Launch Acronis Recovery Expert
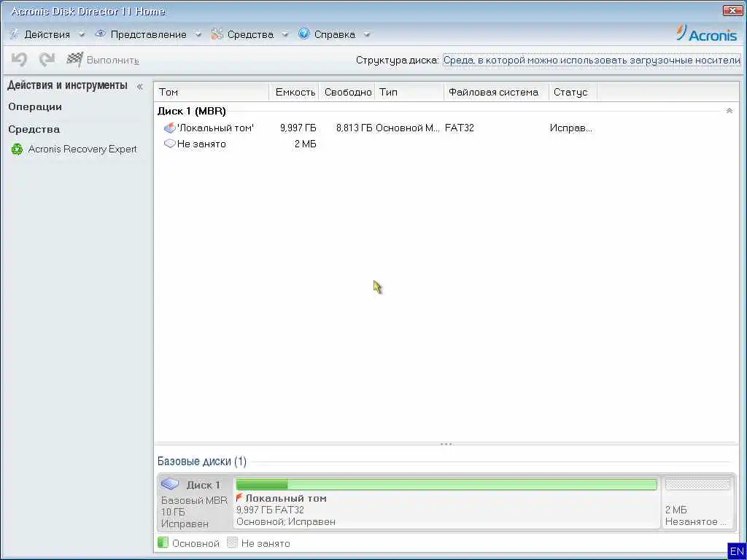 82,149
